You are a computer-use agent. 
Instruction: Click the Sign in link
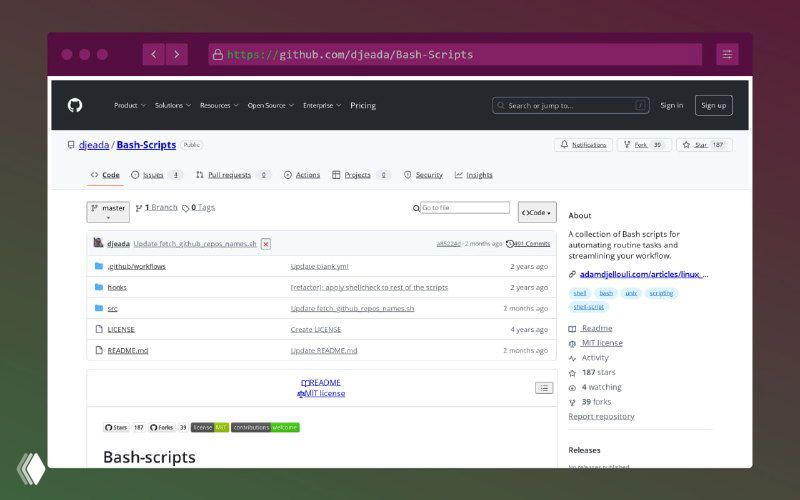[x=671, y=106]
